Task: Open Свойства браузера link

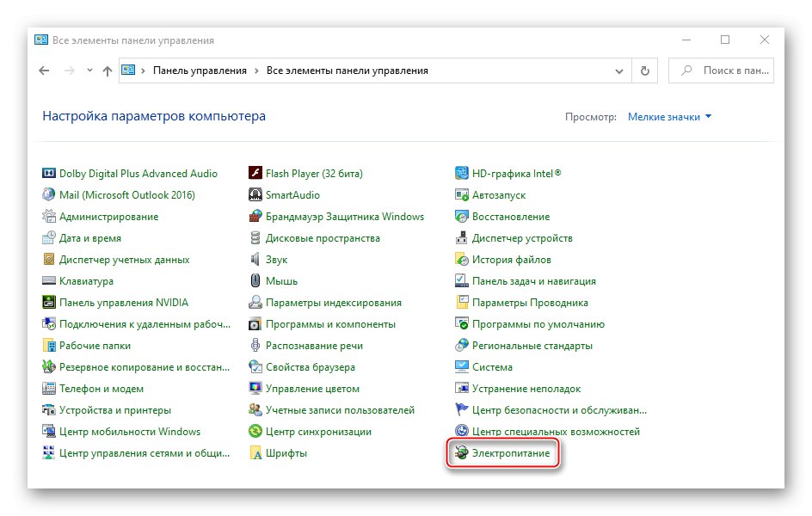Action: pos(311,367)
